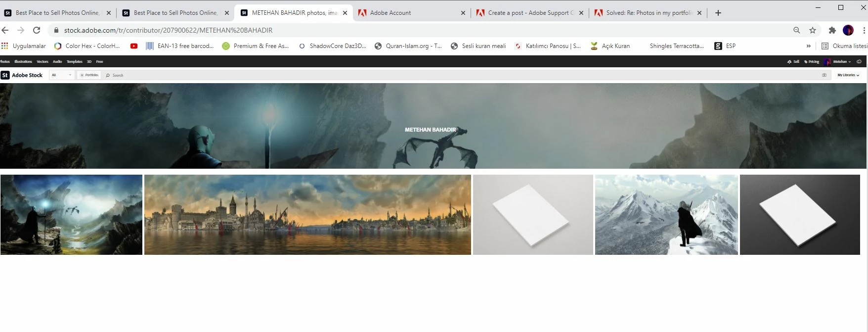
Task: Open the white paper on dark background thumbnail
Action: coord(800,215)
